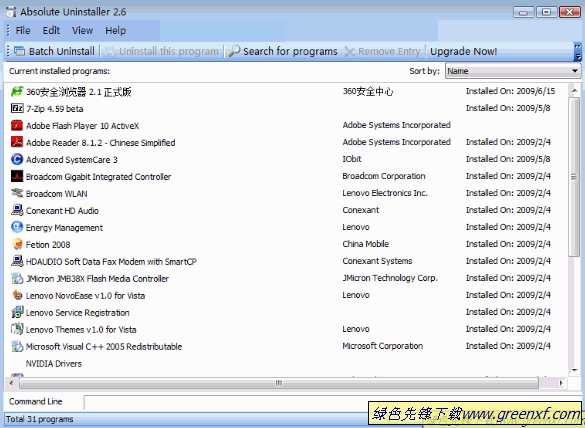The image size is (585, 428).
Task: Select the Energy Management program name
Action: tap(64, 228)
